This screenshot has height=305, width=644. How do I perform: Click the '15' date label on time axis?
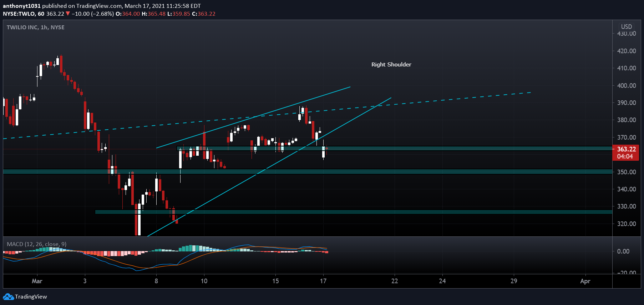click(275, 281)
